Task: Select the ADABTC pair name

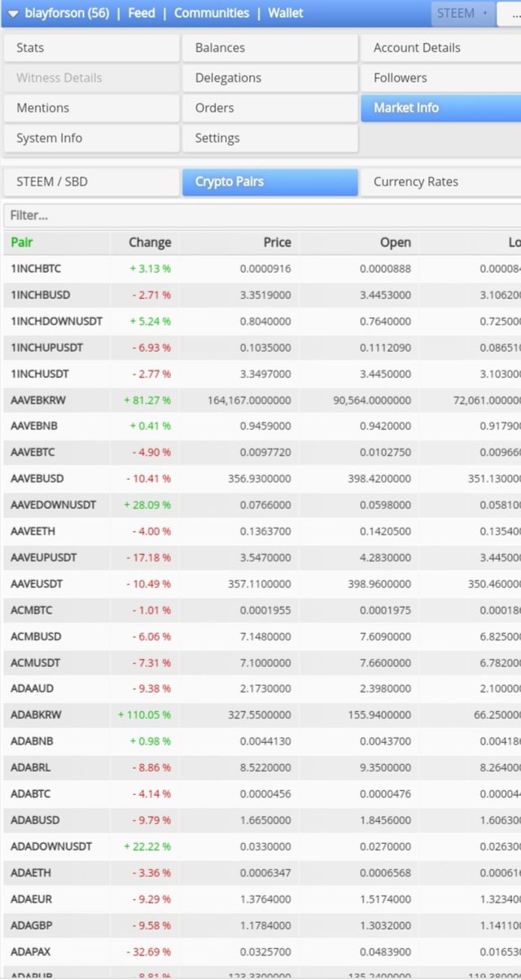Action: tap(32, 793)
